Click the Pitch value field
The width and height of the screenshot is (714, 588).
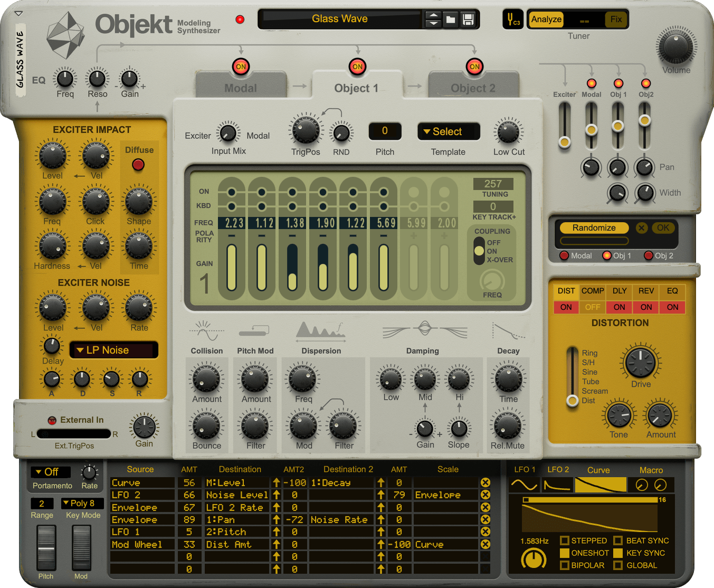[x=385, y=131]
